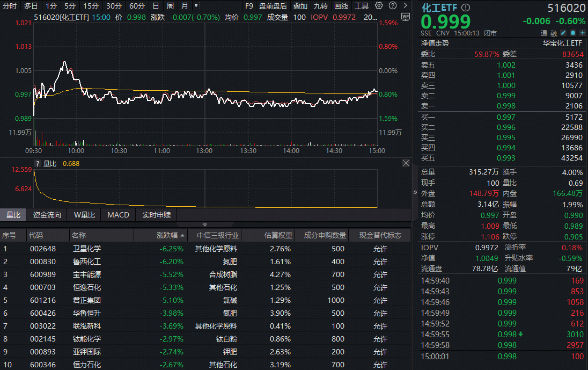Click the pencil edit icon beside 融
The height and width of the screenshot is (370, 588).
tap(563, 33)
